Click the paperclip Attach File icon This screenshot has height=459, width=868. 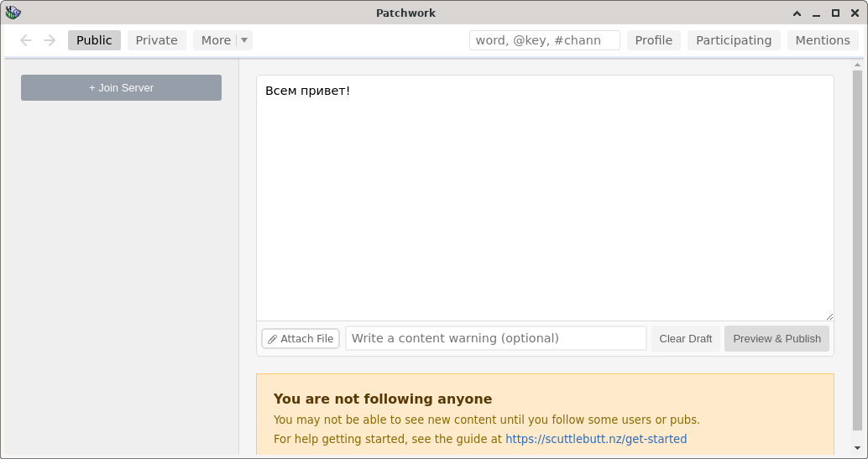(x=272, y=339)
